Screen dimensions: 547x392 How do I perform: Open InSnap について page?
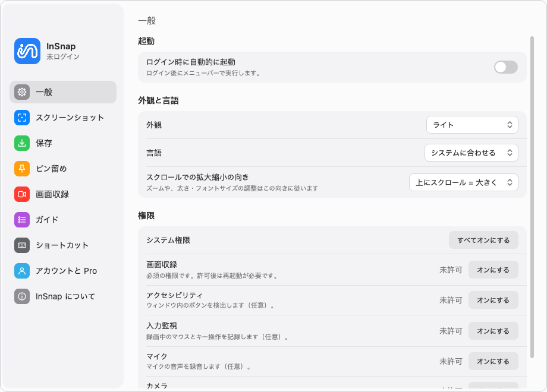click(x=63, y=296)
